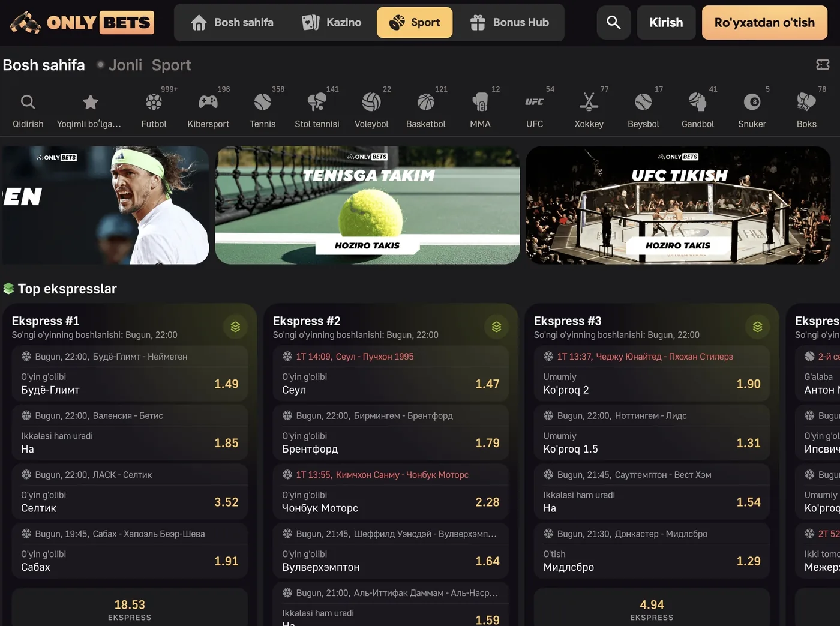Click the Ro'yxatdan o'tish register button
840x626 pixels.
(x=764, y=23)
